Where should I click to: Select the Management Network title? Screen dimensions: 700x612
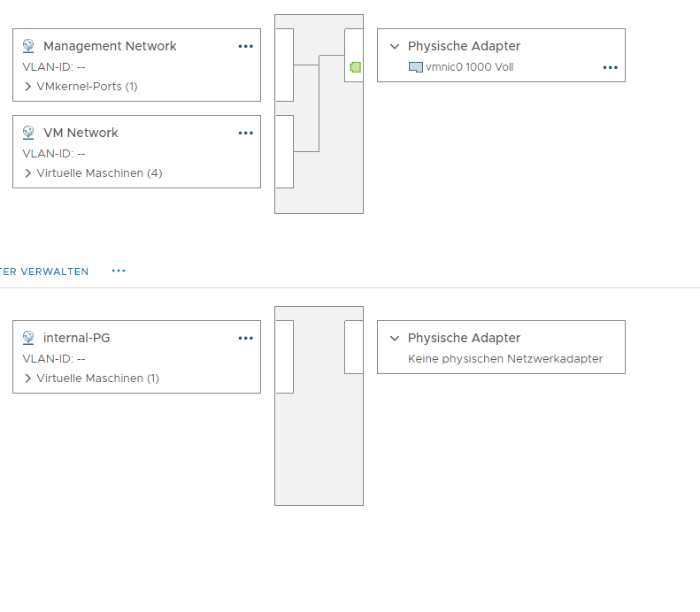(x=110, y=46)
